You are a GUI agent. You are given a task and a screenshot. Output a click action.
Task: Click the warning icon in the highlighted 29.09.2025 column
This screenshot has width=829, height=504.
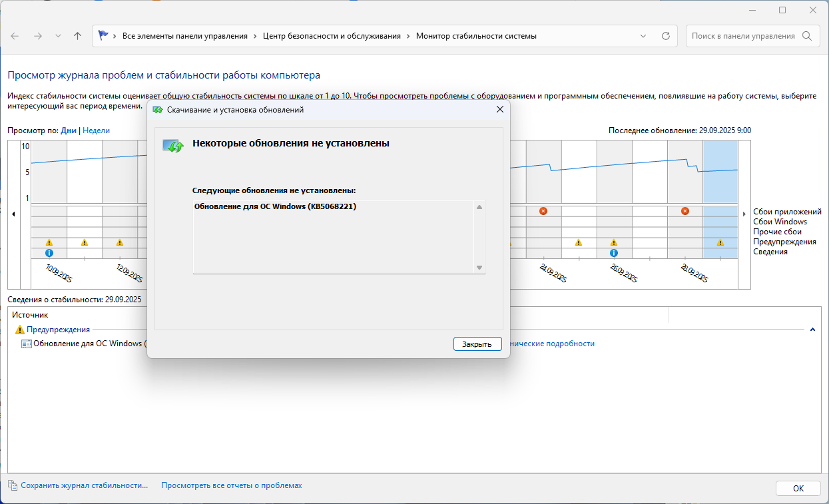tap(720, 243)
